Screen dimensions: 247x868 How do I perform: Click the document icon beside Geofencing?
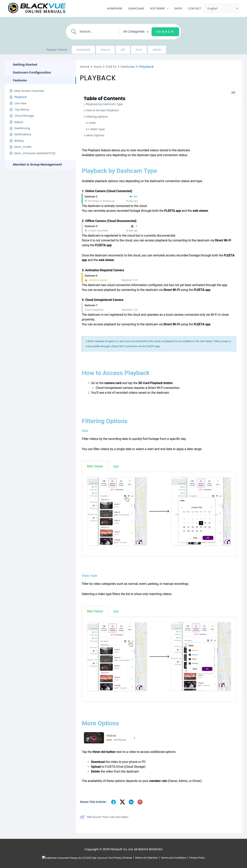[x=11, y=128]
